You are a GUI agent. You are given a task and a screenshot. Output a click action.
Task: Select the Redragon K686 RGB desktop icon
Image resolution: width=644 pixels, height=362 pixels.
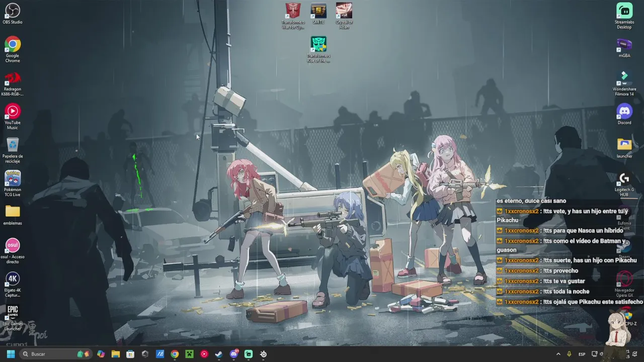coord(13,83)
